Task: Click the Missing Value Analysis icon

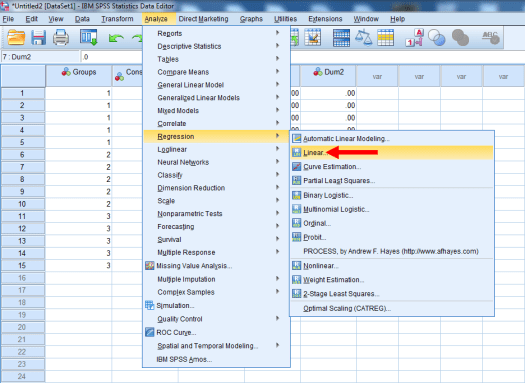Action: [150, 266]
